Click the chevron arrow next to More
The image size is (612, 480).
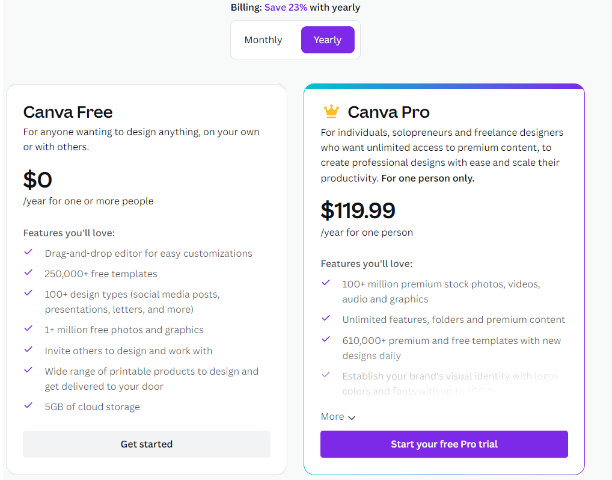tap(351, 418)
